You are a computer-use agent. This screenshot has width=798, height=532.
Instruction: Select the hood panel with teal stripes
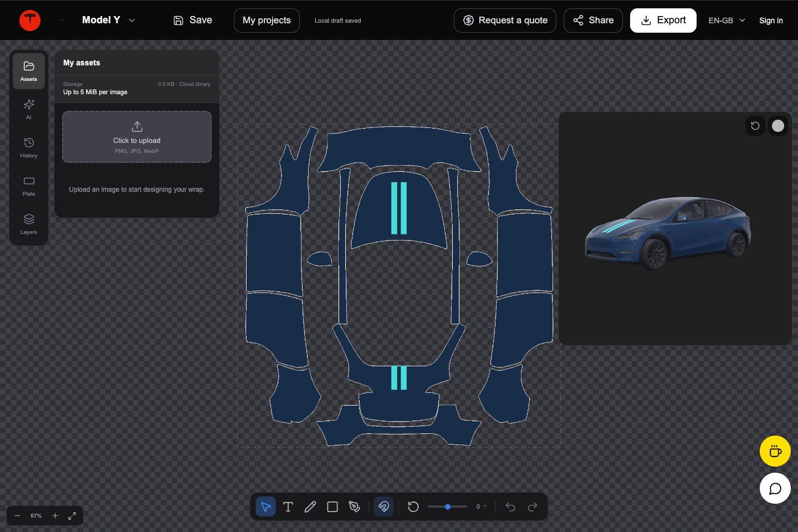click(399, 211)
